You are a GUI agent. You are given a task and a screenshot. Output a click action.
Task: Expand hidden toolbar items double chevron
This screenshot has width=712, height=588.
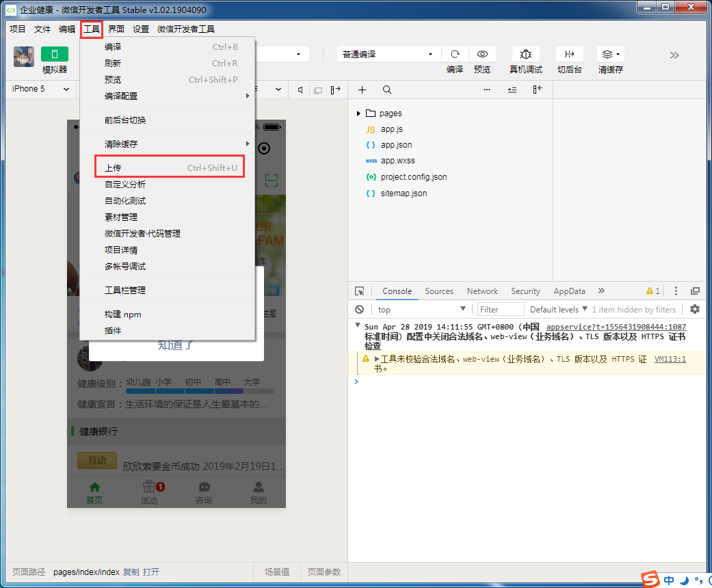tap(674, 55)
